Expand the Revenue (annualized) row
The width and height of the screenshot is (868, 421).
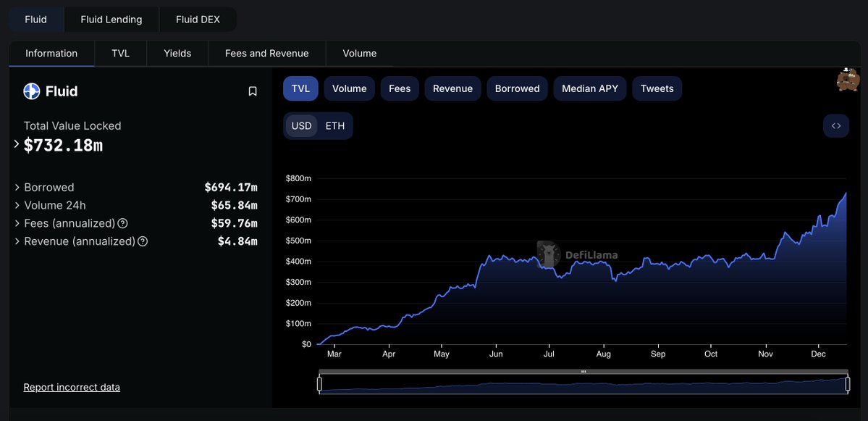[x=17, y=241]
